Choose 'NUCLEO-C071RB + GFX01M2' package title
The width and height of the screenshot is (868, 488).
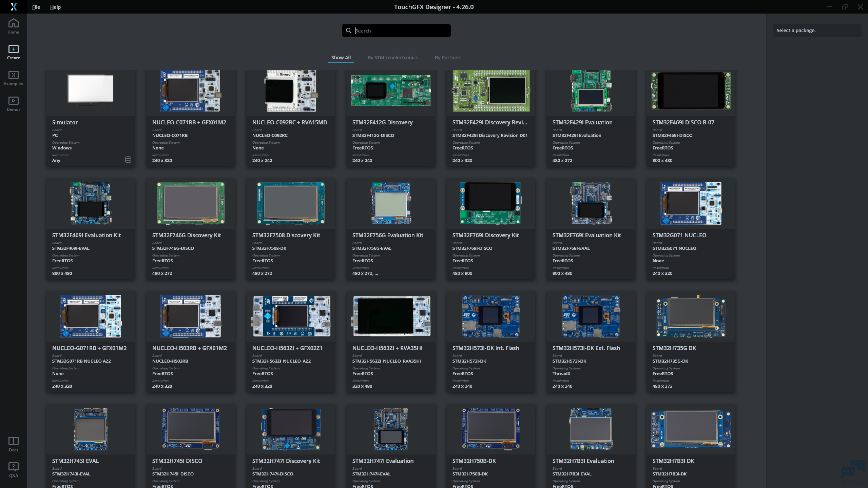pyautogui.click(x=189, y=122)
